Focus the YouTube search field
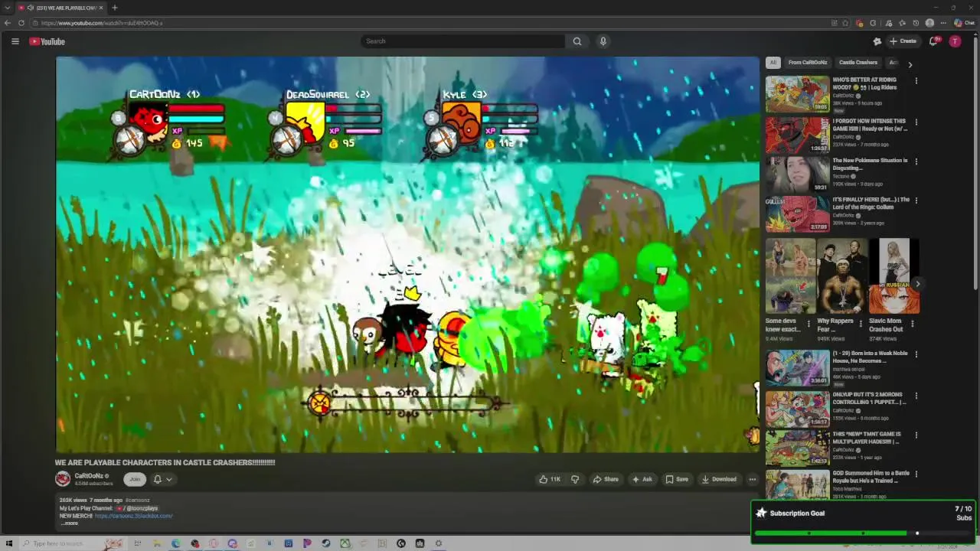The width and height of the screenshot is (980, 551). coord(462,41)
